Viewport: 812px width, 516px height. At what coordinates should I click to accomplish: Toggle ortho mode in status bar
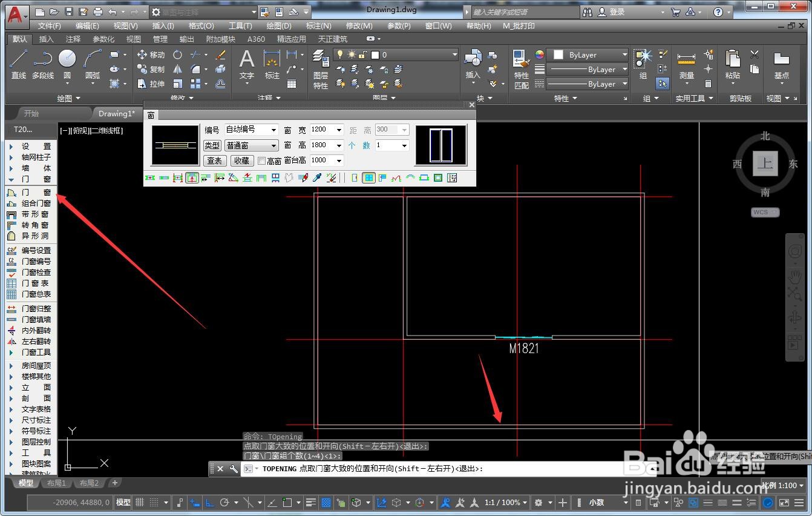tap(210, 503)
